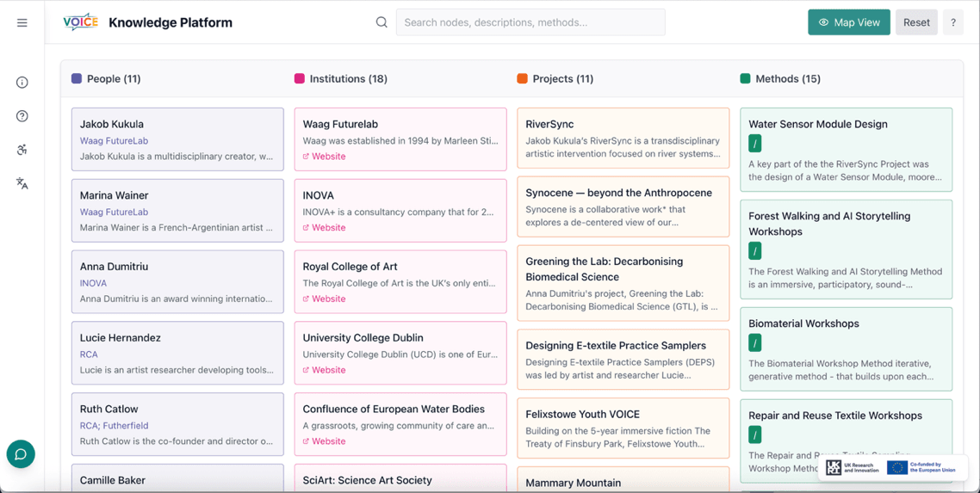Click RCA link under Lucie Hernandez
The image size is (980, 493).
[89, 354]
